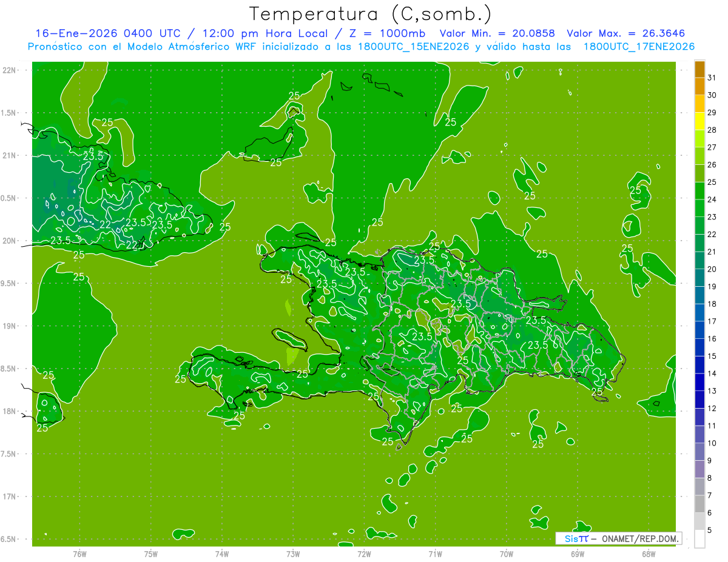Screen dimensions: 728x562
Task: Select the '19N' latitude label
Action: pos(10,326)
